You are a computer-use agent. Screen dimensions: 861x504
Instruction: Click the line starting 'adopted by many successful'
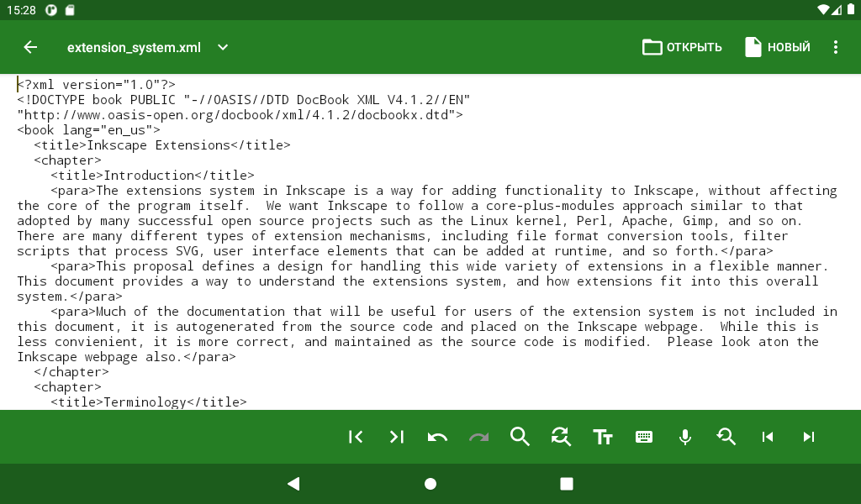409,221
